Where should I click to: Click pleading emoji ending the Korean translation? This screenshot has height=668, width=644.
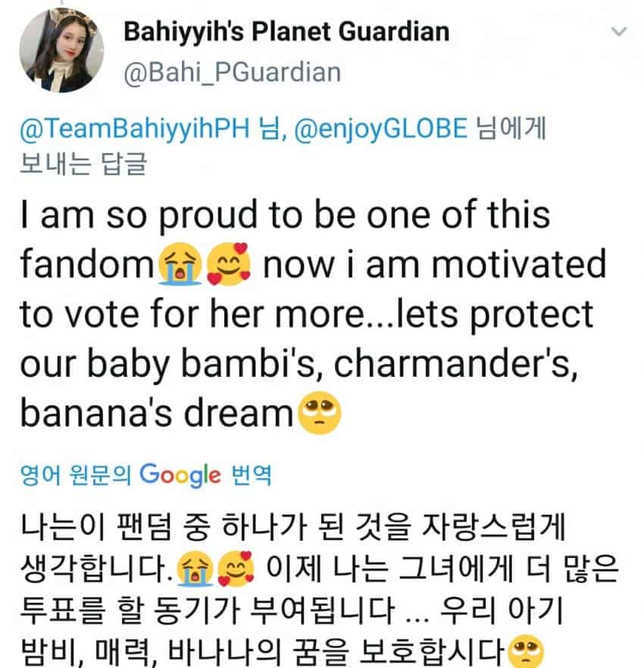[x=527, y=650]
